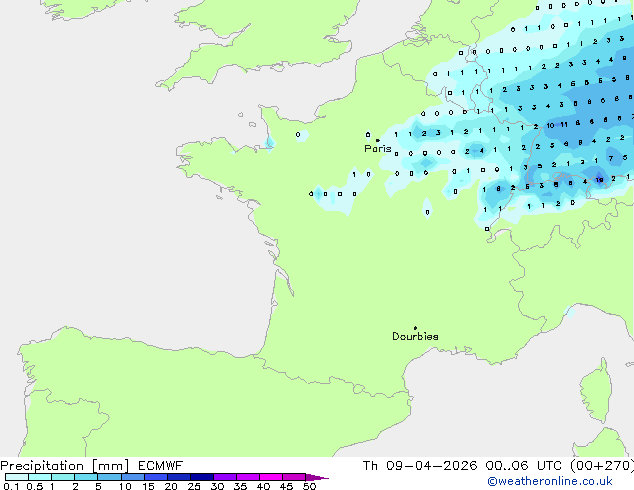This screenshot has height=490, width=634.
Task: Click the 'Th 09-04-2026' date text
Action: point(420,466)
